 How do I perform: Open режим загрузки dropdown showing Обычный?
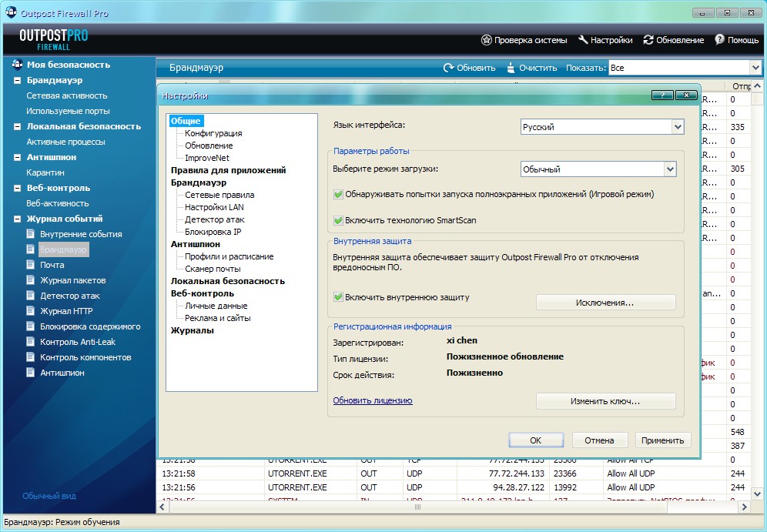(x=598, y=169)
